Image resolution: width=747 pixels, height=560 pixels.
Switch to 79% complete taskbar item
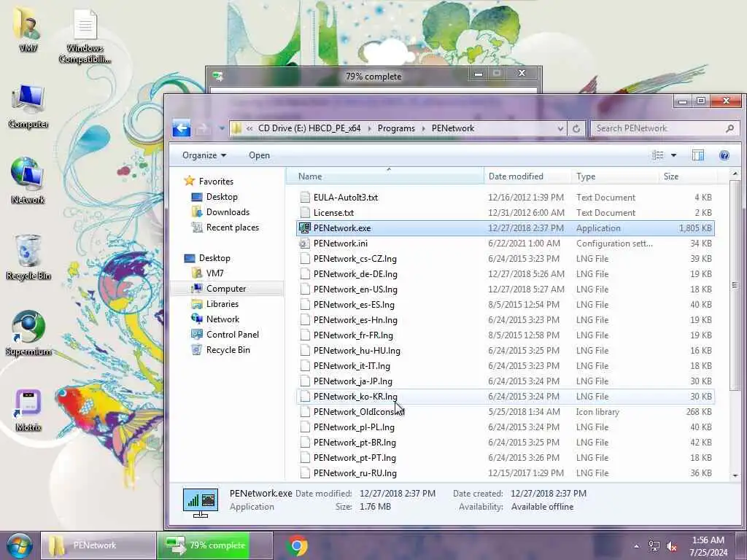tap(215, 545)
